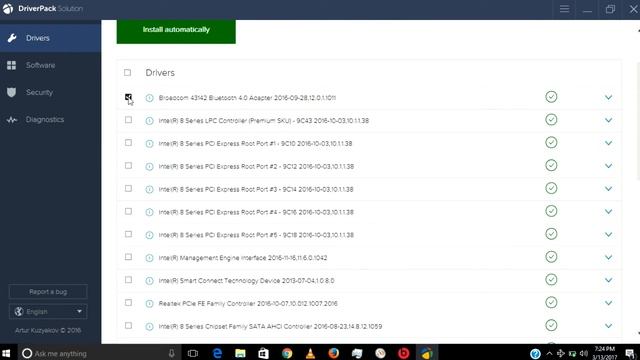Image resolution: width=640 pixels, height=360 pixels.
Task: Open Google Chrome from the taskbar
Action: (x=287, y=353)
